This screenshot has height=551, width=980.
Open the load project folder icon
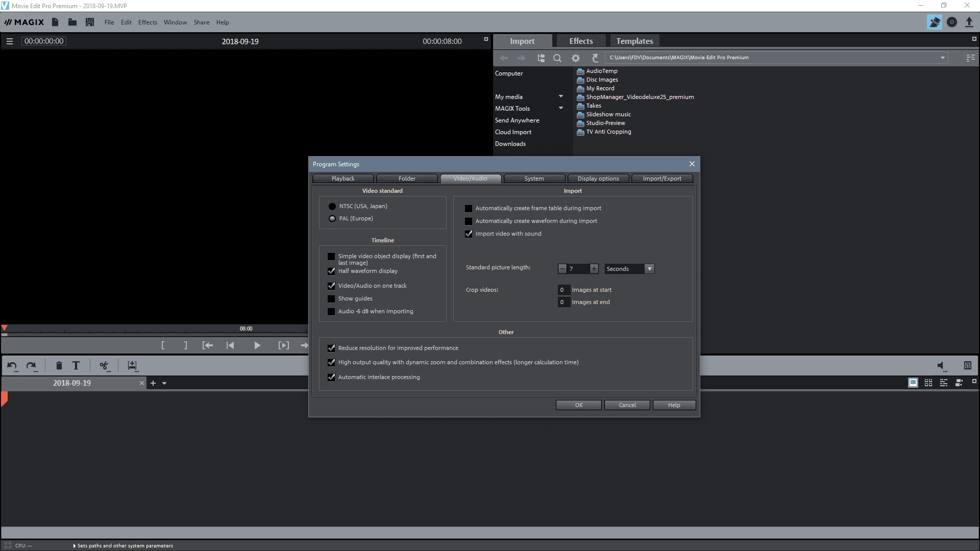coord(72,22)
